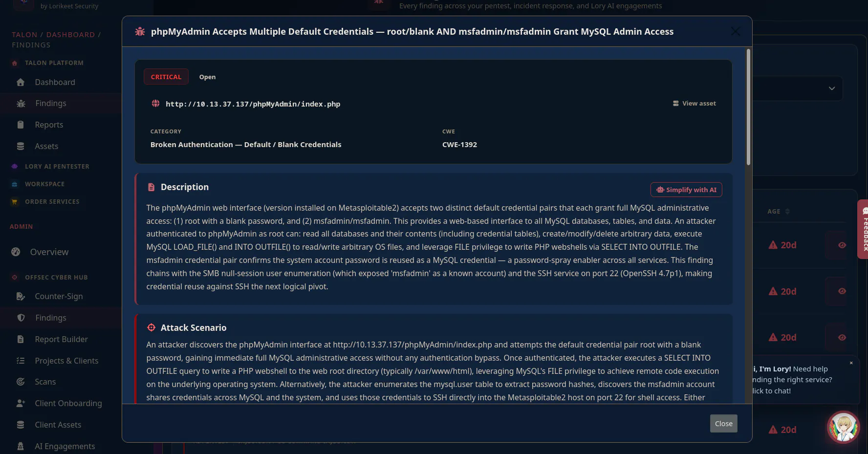The width and height of the screenshot is (868, 454).
Task: Open the Lory chat avatar
Action: coord(843,427)
